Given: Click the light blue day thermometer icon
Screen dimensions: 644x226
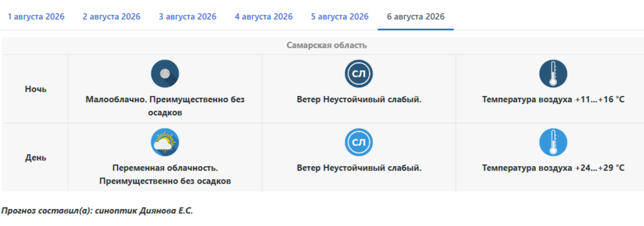Looking at the screenshot, I should click(553, 142).
